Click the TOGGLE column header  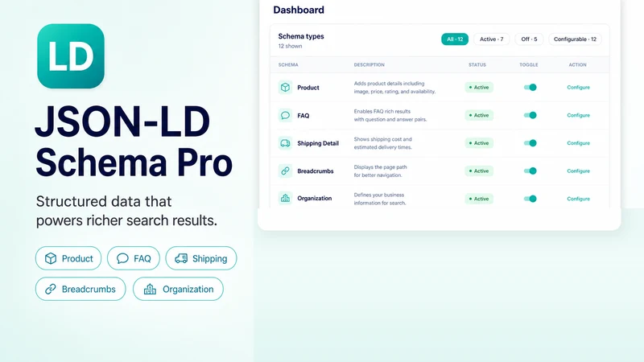tap(529, 65)
